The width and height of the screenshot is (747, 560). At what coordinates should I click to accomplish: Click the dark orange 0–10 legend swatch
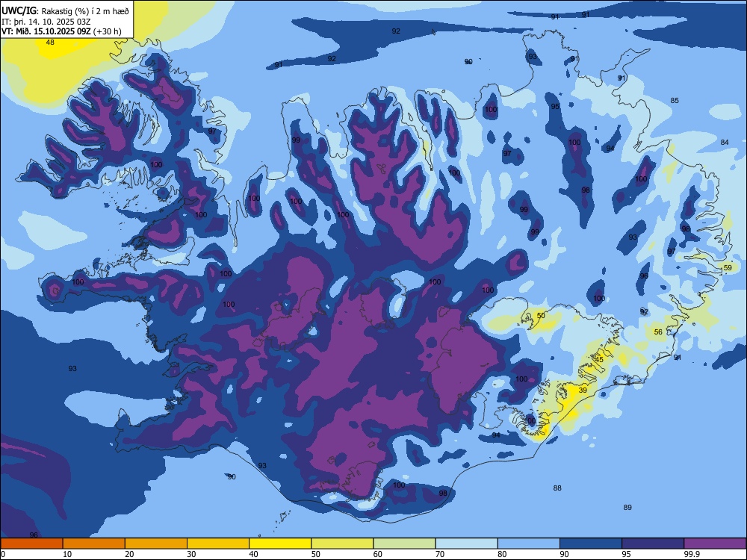(x=31, y=544)
